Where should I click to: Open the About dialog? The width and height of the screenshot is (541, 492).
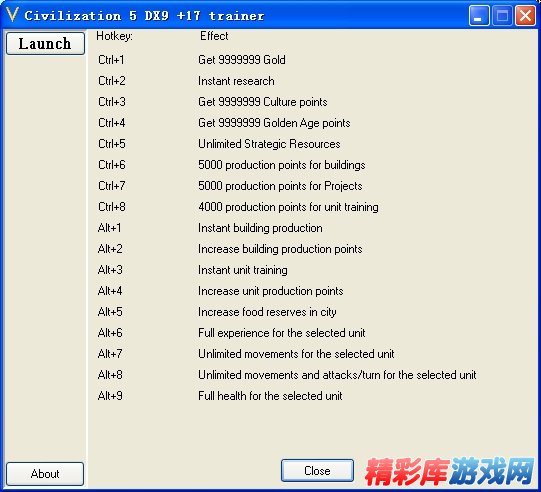45,474
